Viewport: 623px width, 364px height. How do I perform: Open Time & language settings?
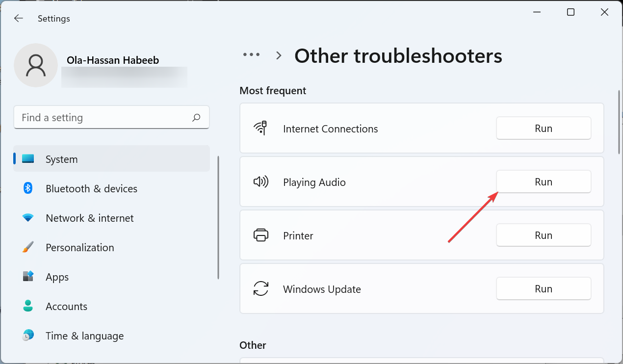(x=111, y=336)
